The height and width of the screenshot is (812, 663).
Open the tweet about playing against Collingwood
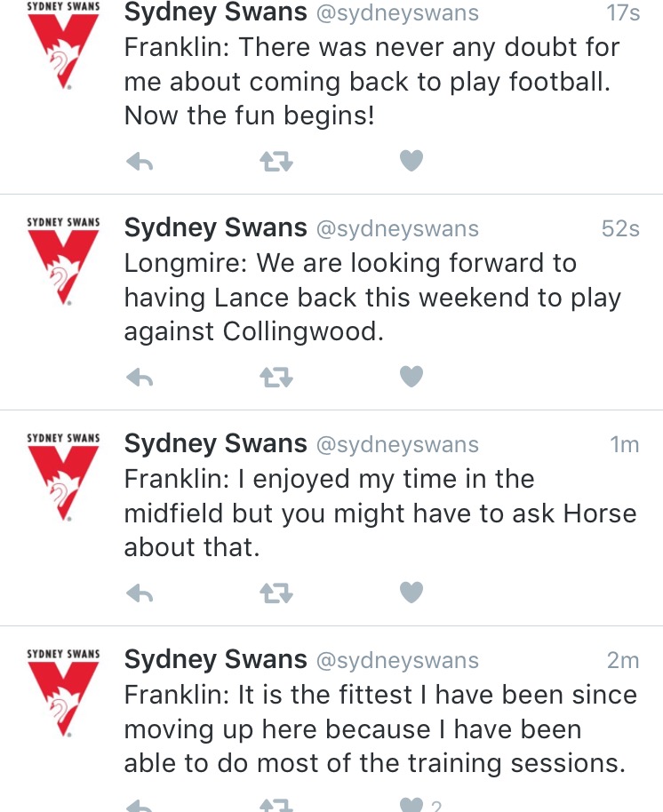[372, 298]
